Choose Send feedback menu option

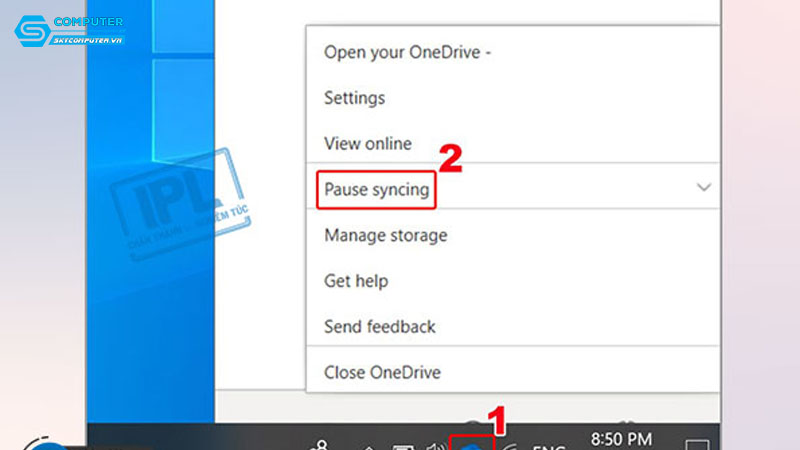click(379, 326)
